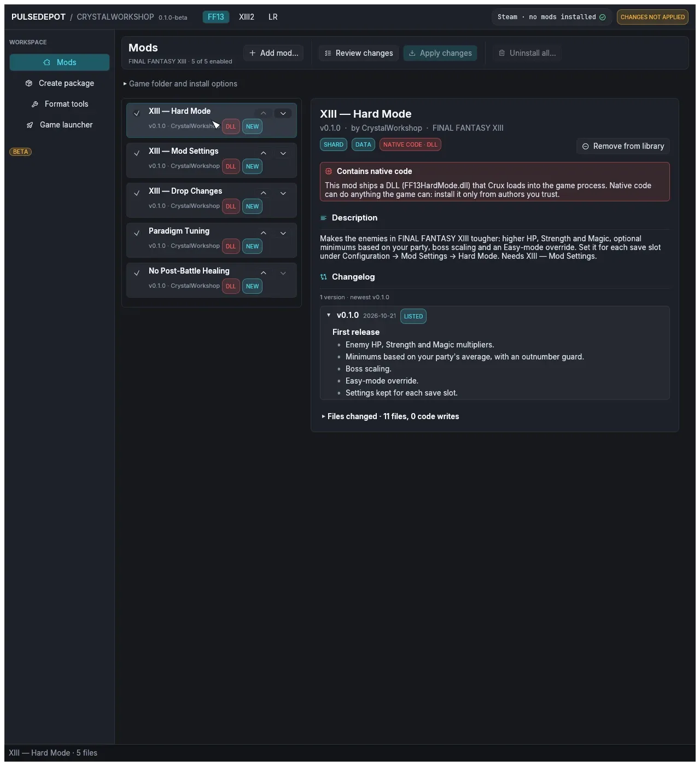
Task: Open the Game launcher page
Action: tap(60, 125)
